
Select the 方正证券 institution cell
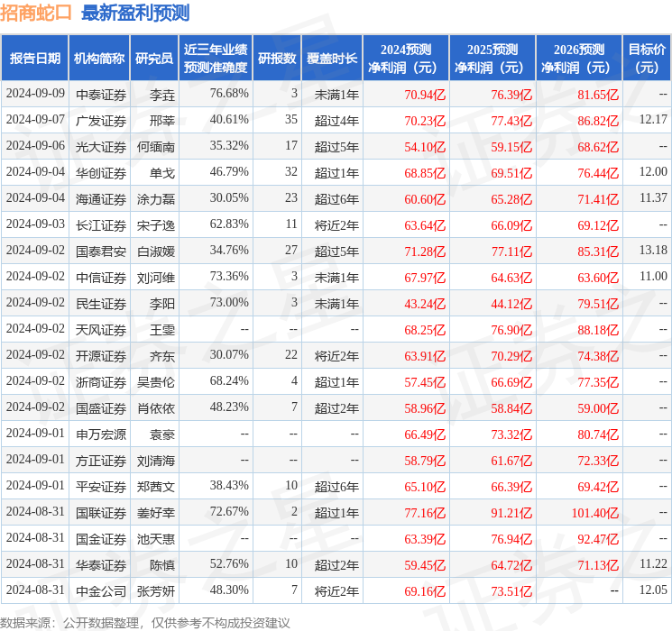[x=101, y=461]
